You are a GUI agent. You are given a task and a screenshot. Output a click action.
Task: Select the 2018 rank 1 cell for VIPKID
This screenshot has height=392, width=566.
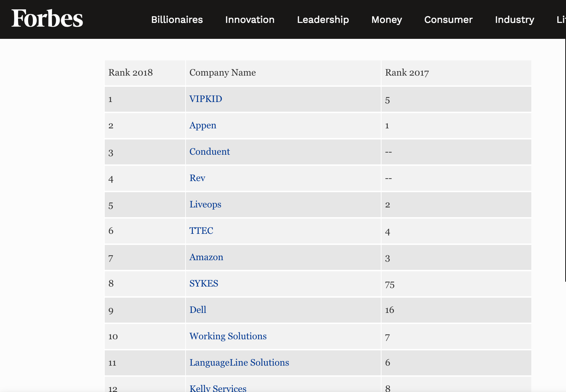pyautogui.click(x=145, y=99)
